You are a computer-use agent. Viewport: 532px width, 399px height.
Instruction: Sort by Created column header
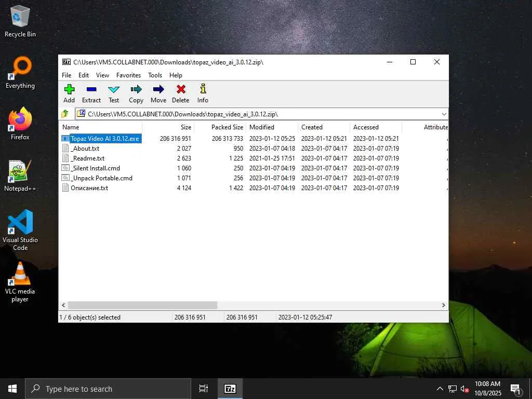[324, 127]
